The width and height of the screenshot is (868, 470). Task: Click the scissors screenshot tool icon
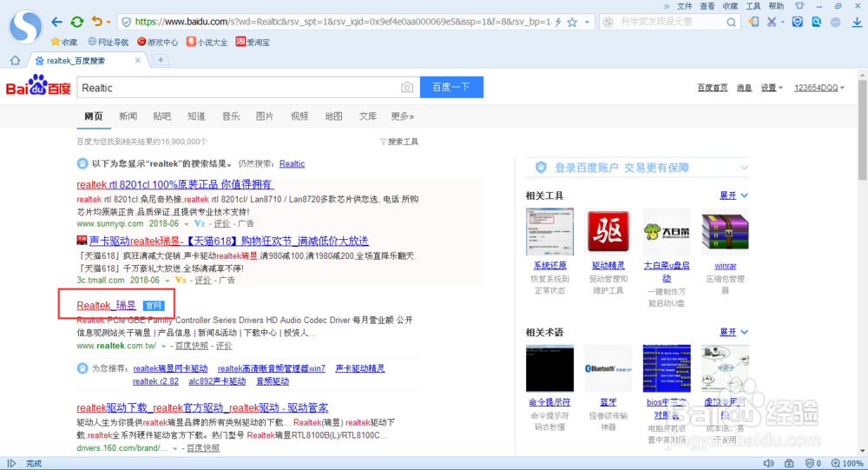(771, 23)
